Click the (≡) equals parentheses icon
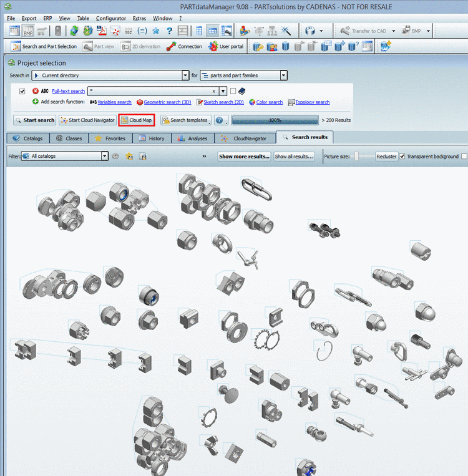 142,31
